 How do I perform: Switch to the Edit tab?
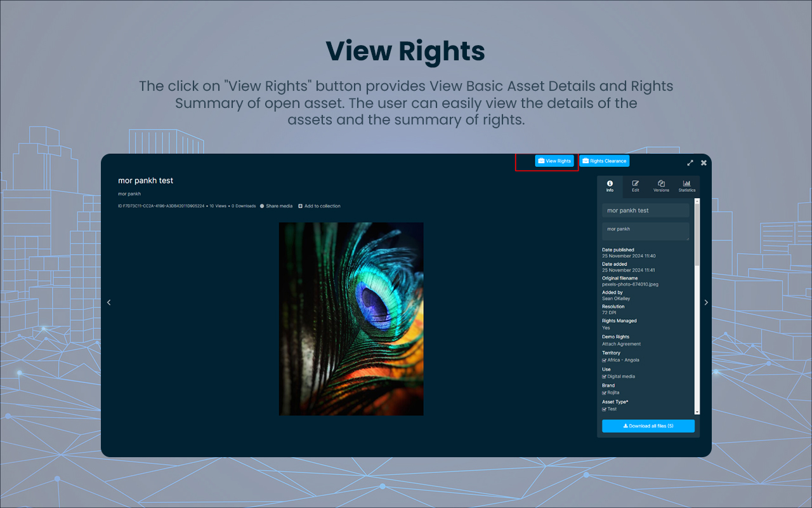pos(636,186)
